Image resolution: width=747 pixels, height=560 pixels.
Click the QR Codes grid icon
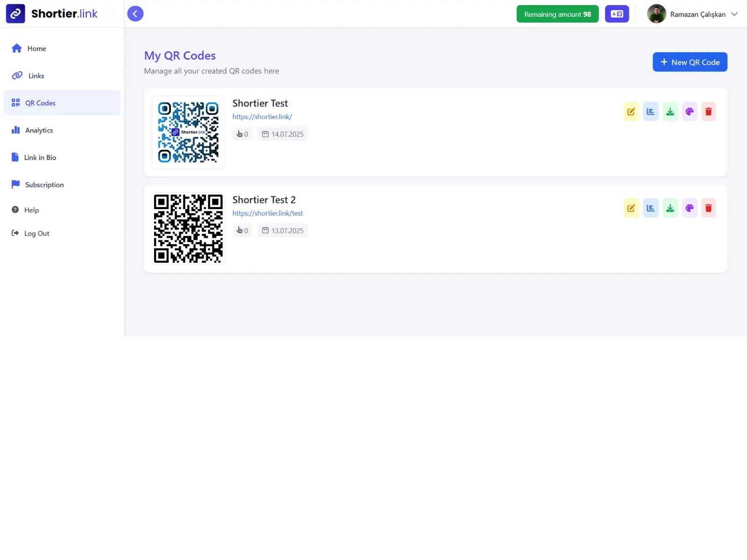[16, 103]
